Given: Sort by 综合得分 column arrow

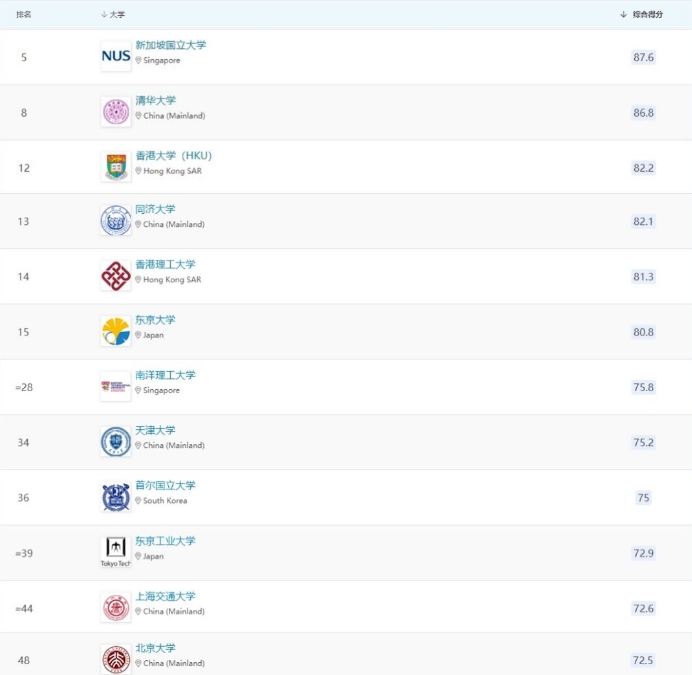Looking at the screenshot, I should tap(624, 15).
